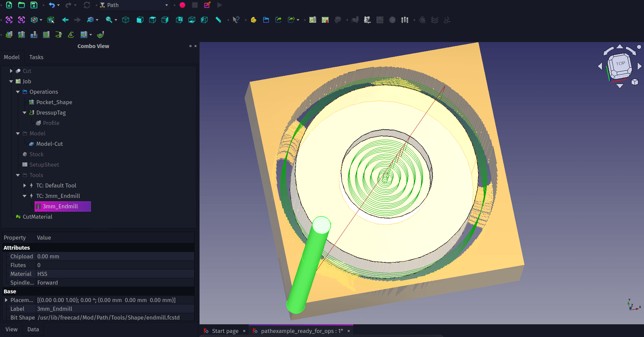Create a new Path Job

pos(312,20)
